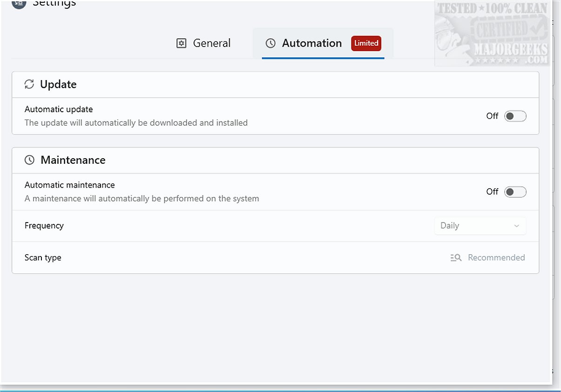Click the Recommended scan type link
This screenshot has width=561, height=392.
[x=496, y=257]
